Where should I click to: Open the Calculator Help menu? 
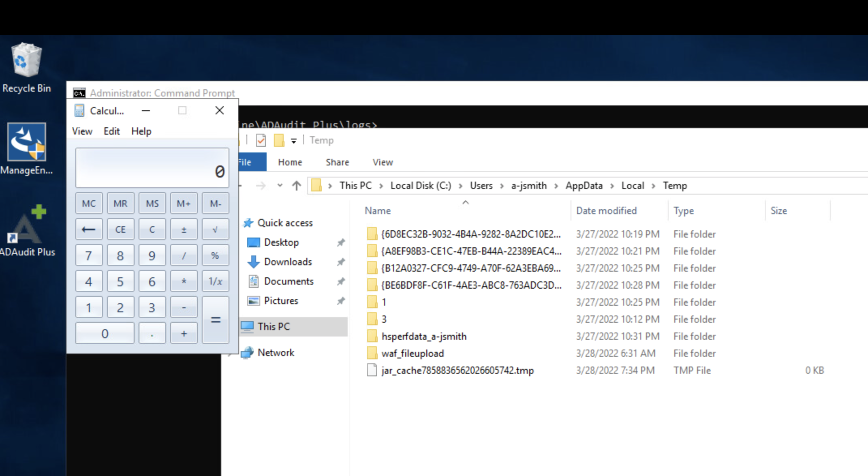141,131
